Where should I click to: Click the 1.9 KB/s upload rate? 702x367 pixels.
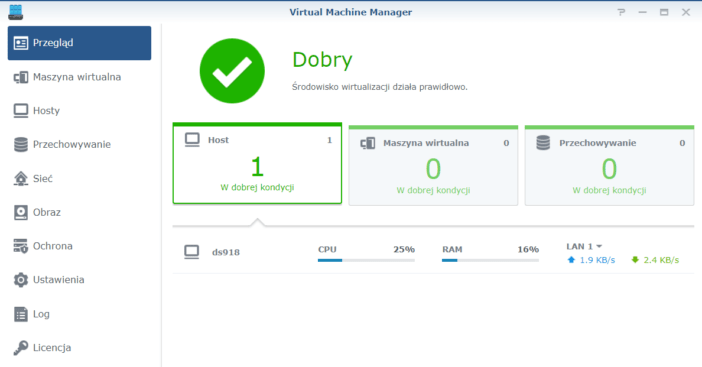click(x=597, y=260)
